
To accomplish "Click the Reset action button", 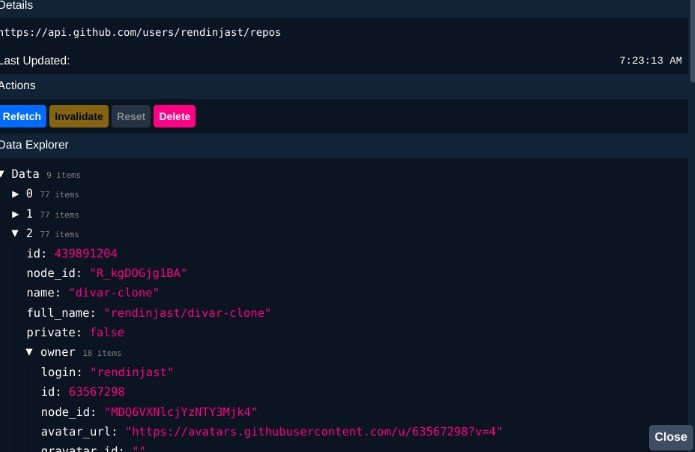I will pos(131,116).
